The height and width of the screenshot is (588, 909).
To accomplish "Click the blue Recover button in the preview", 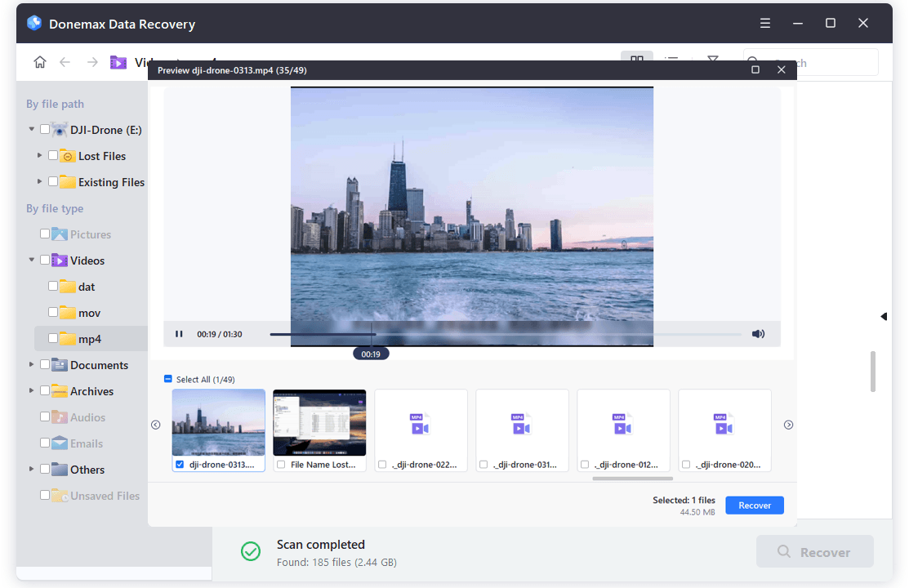I will tap(754, 505).
